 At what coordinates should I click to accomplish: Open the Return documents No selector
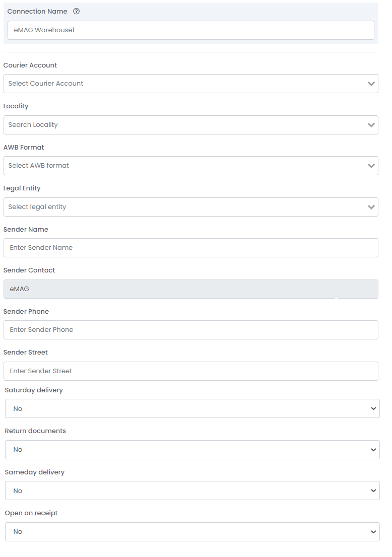click(192, 450)
